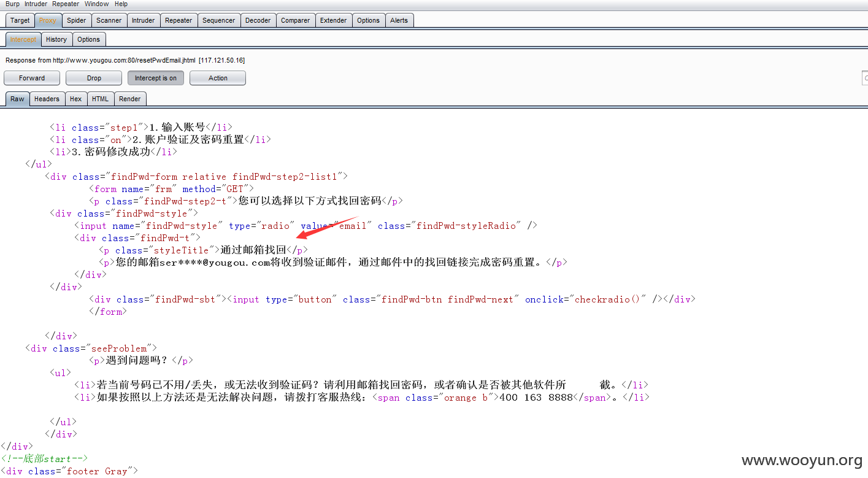Open the Repeater menu in menu bar
This screenshot has width=868, height=478.
[x=66, y=4]
